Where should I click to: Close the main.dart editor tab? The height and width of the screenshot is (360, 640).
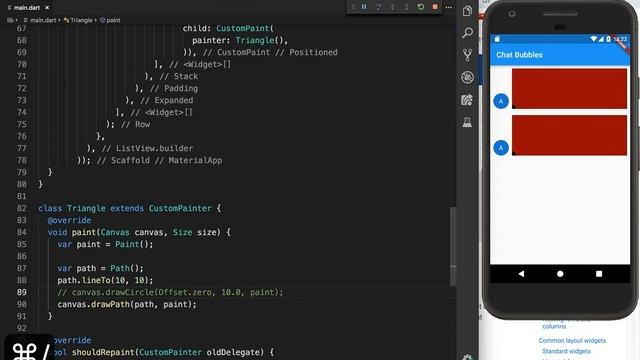coord(47,8)
